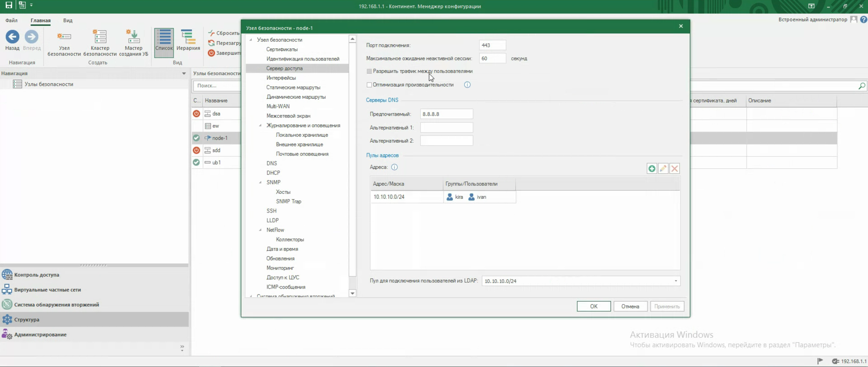Click the Кластер безопасности create icon
Viewport: 868px width, 367px height.
100,37
